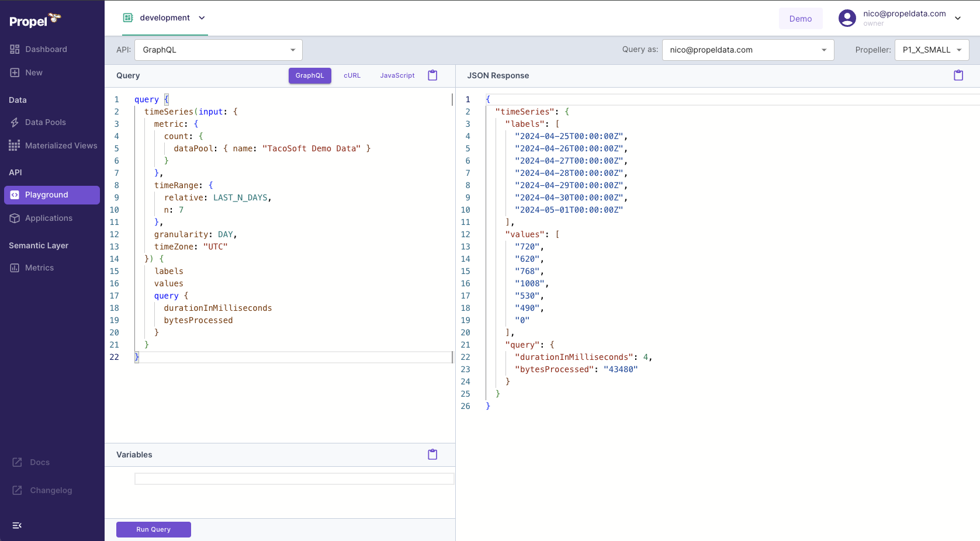Screen dimensions: 980x541
Task: Open the Materialized Views panel
Action: [61, 145]
